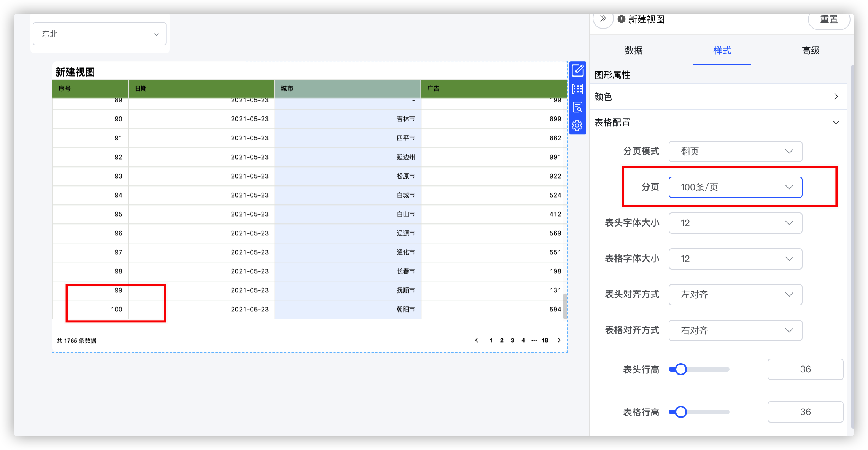868x450 pixels.
Task: Select the 吉林市 city cell
Action: point(348,119)
